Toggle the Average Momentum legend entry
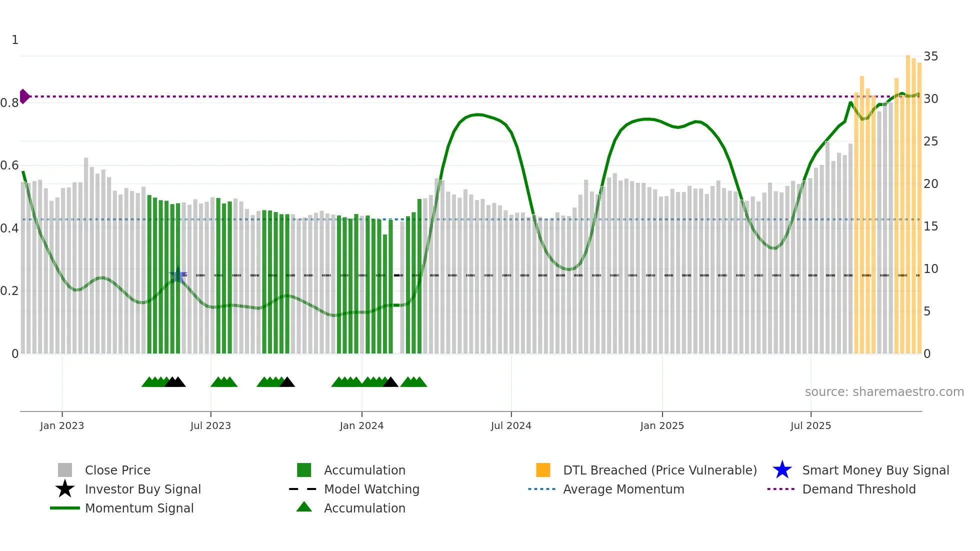Image resolution: width=980 pixels, height=551 pixels. point(623,489)
